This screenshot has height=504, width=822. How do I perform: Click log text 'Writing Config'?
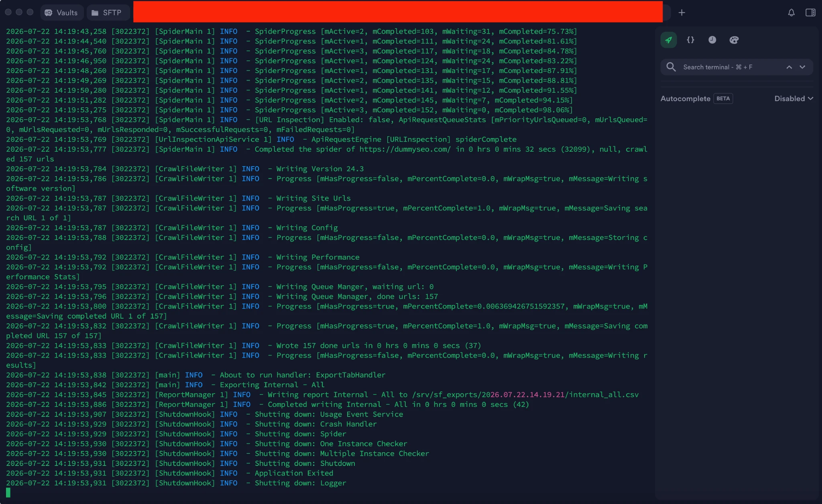307,228
